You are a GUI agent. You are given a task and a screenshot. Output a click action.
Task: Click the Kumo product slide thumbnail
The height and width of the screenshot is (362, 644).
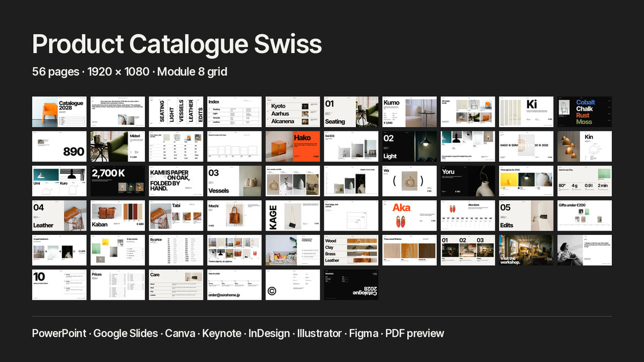pyautogui.click(x=409, y=112)
